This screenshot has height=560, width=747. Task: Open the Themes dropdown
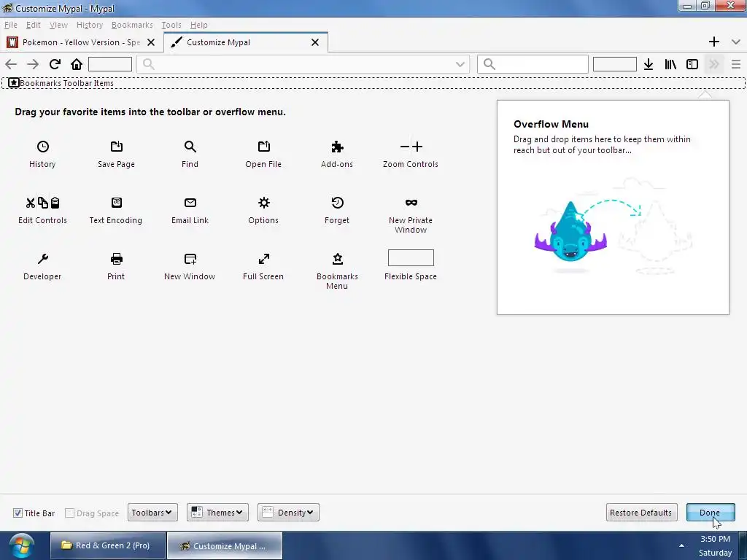pyautogui.click(x=217, y=513)
